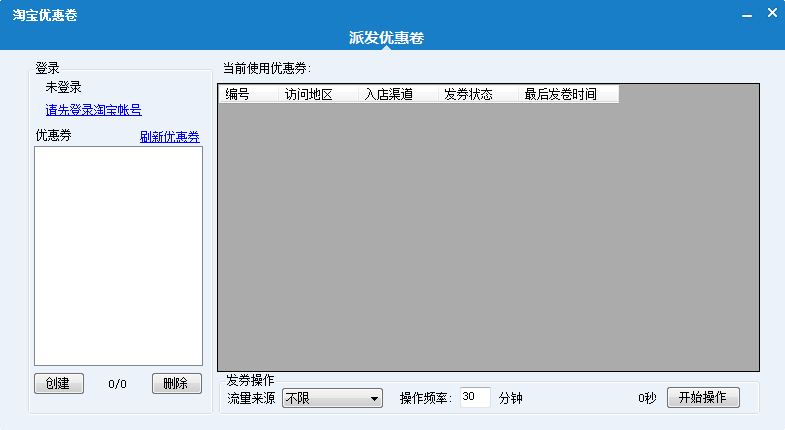Click the 派发优惠卷 tab

(x=386, y=38)
